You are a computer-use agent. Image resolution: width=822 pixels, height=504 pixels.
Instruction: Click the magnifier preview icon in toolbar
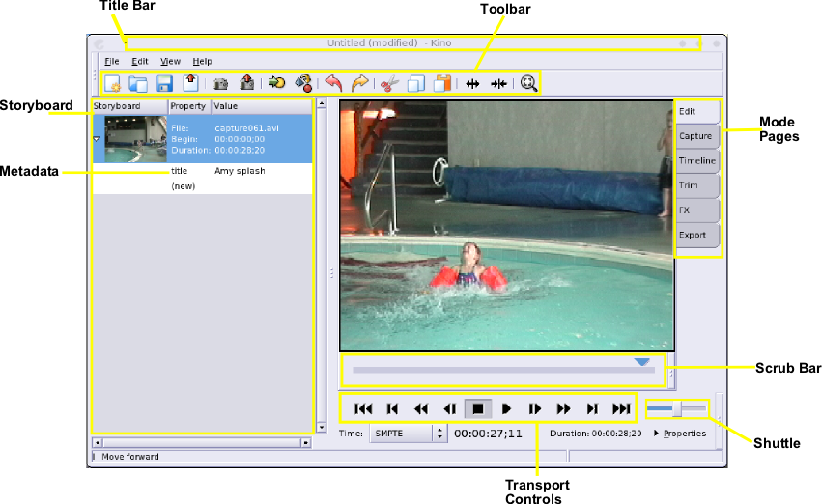click(528, 84)
